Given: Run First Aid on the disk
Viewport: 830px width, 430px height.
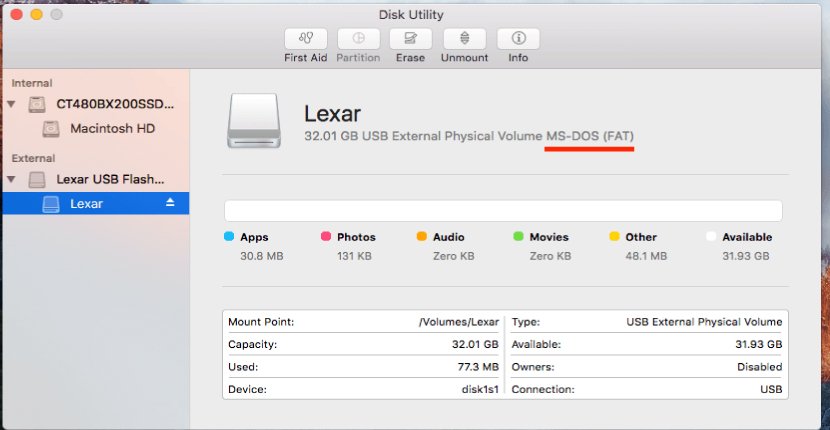Looking at the screenshot, I should click(306, 39).
